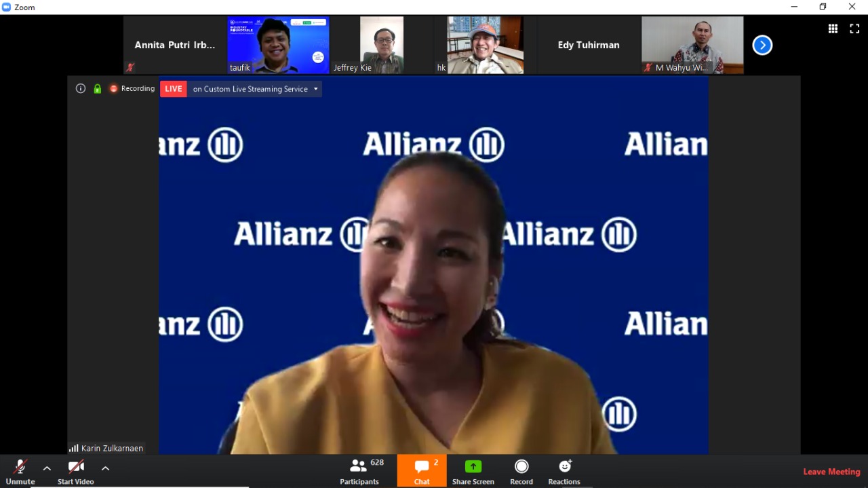
Task: Close the Zoom window
Action: pyautogui.click(x=852, y=7)
